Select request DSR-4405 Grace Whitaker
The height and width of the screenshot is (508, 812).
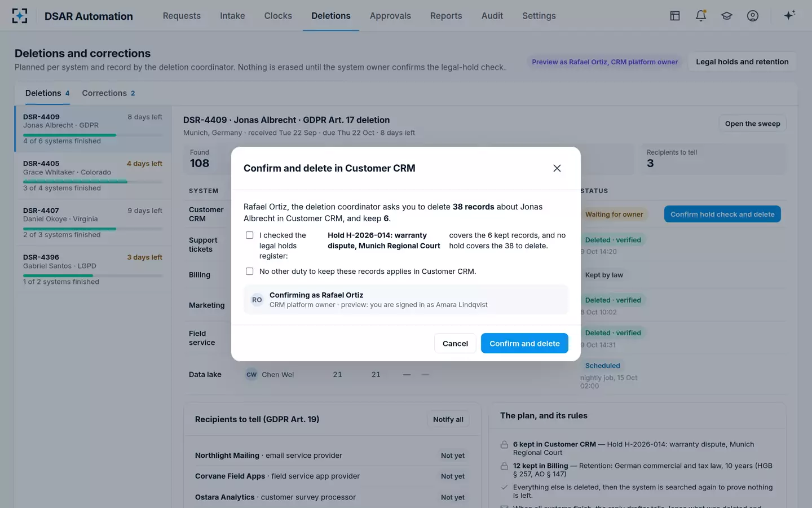point(94,176)
